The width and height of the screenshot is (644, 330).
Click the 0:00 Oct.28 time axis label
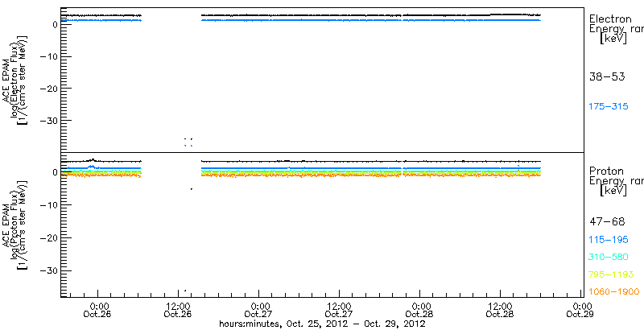click(x=419, y=311)
